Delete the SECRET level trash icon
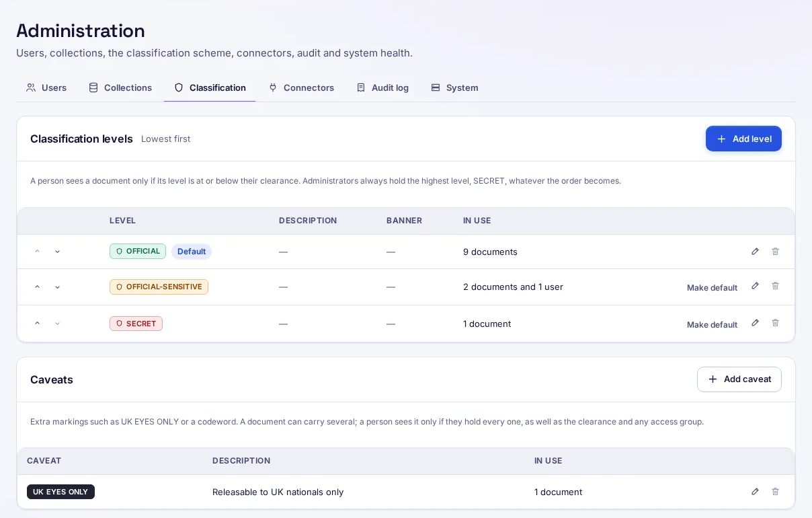812x518 pixels. pyautogui.click(x=775, y=323)
